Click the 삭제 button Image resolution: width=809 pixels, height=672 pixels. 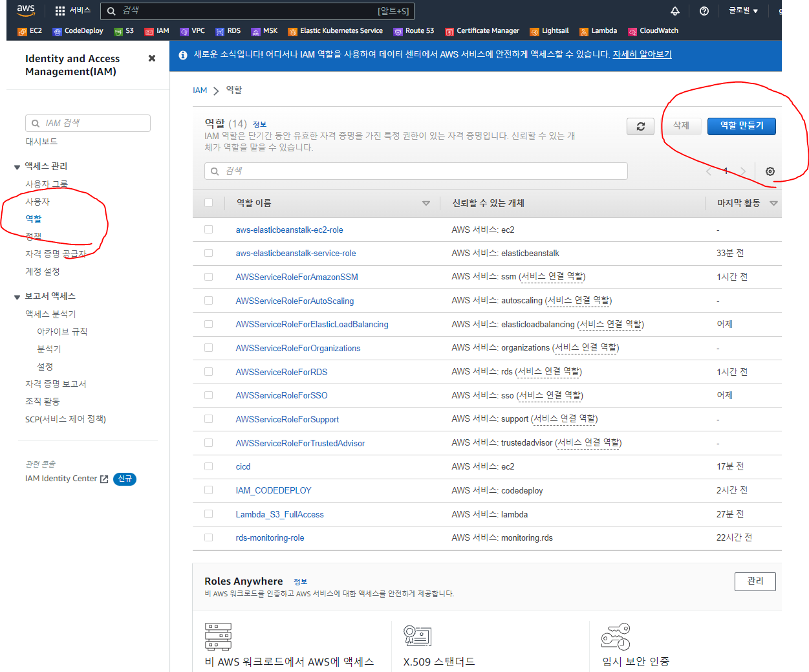click(x=682, y=126)
